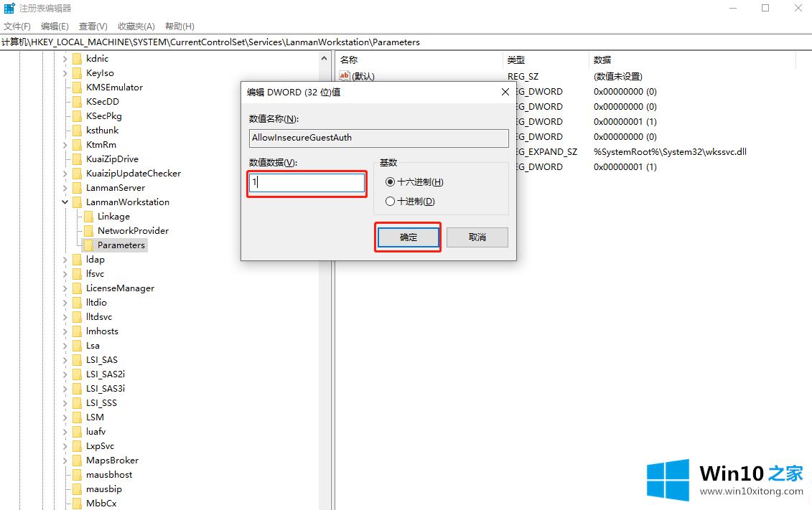Image resolution: width=812 pixels, height=510 pixels.
Task: Select the MbbCx tree item
Action: click(x=101, y=504)
